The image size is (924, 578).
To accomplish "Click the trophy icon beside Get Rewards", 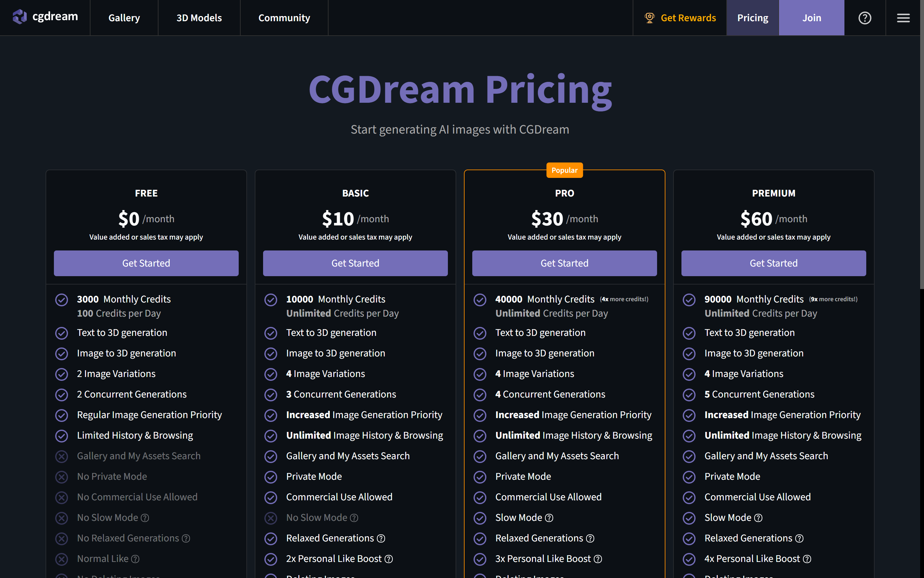I will (649, 18).
